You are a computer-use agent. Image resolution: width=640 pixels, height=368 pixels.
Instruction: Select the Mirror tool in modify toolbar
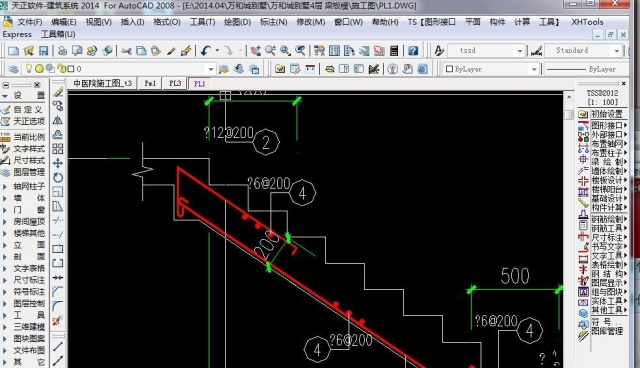(58, 120)
